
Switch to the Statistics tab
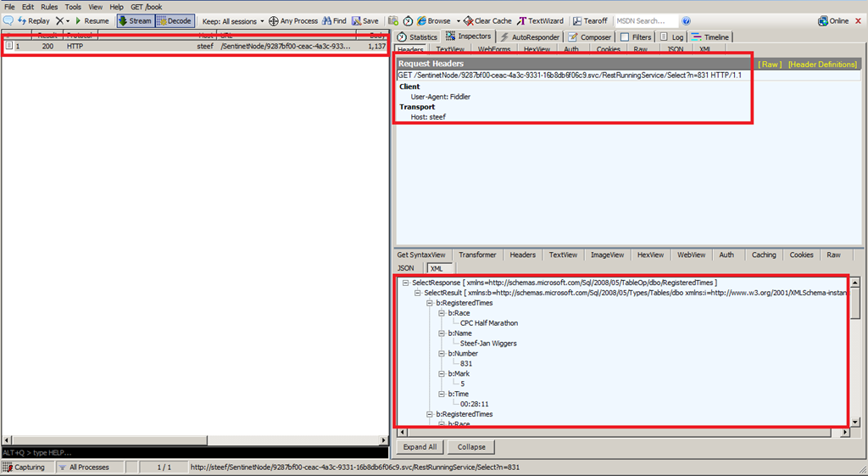pyautogui.click(x=417, y=36)
